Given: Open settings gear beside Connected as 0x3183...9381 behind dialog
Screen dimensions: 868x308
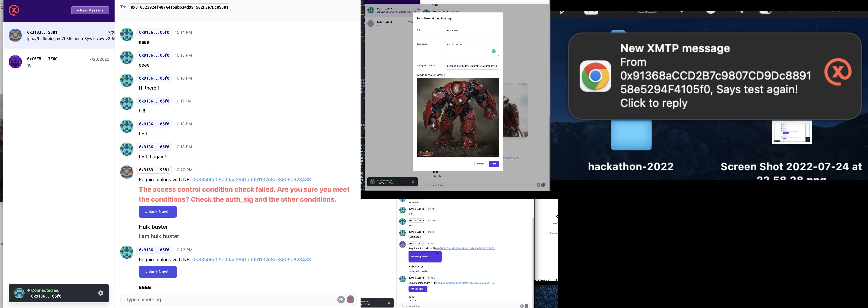Looking at the screenshot, I should [x=413, y=182].
